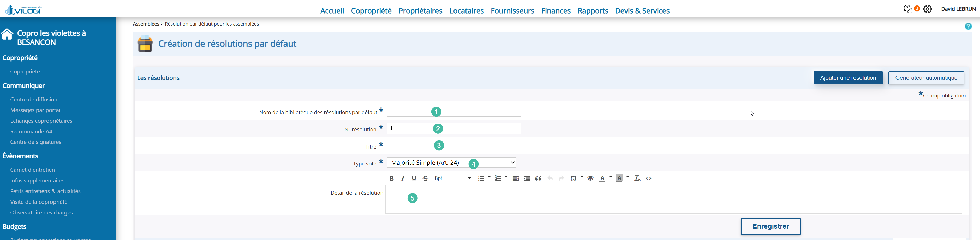Click the redo arrow icon
Screen dimensions: 980x240
coord(561,179)
